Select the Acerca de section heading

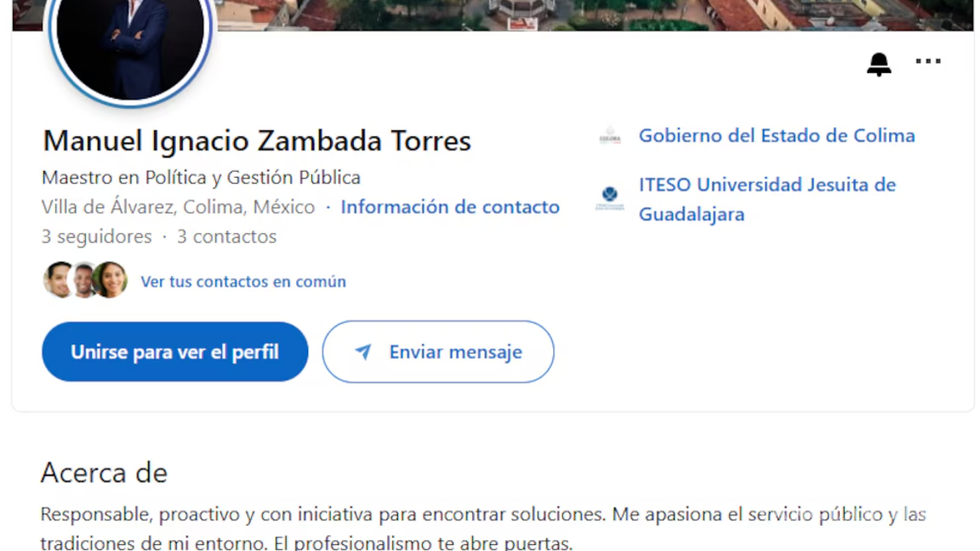pyautogui.click(x=103, y=473)
